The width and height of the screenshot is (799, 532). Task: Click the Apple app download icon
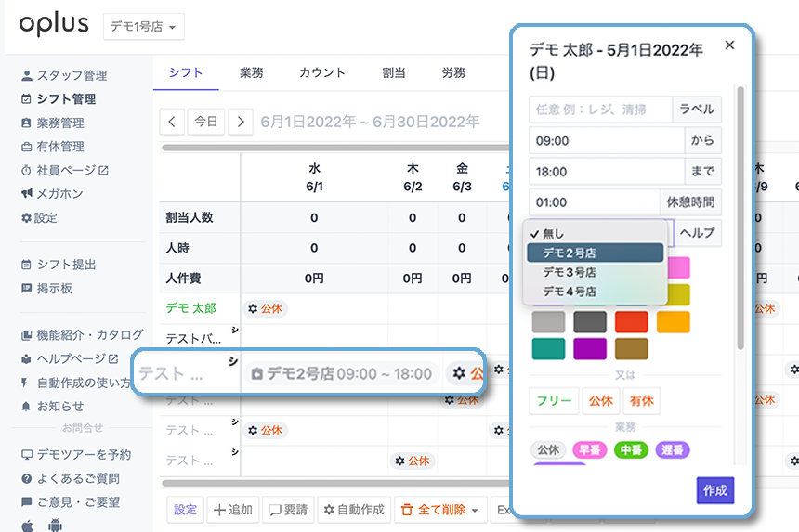[x=28, y=525]
